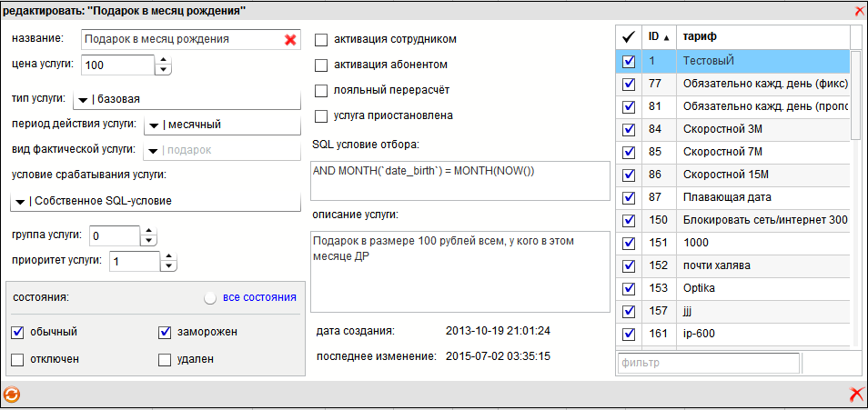Decrease приоритет услуги with the down arrow
This screenshot has width=868, height=410.
(x=168, y=266)
